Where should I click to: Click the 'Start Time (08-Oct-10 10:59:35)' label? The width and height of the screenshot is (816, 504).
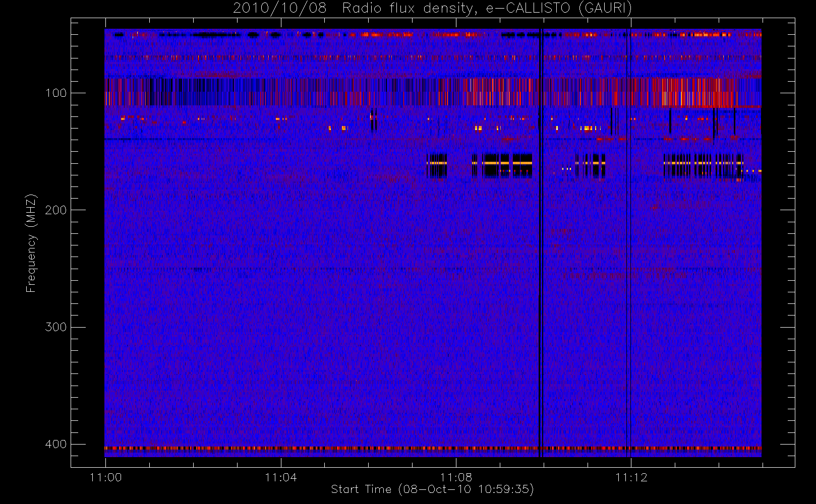pos(432,489)
